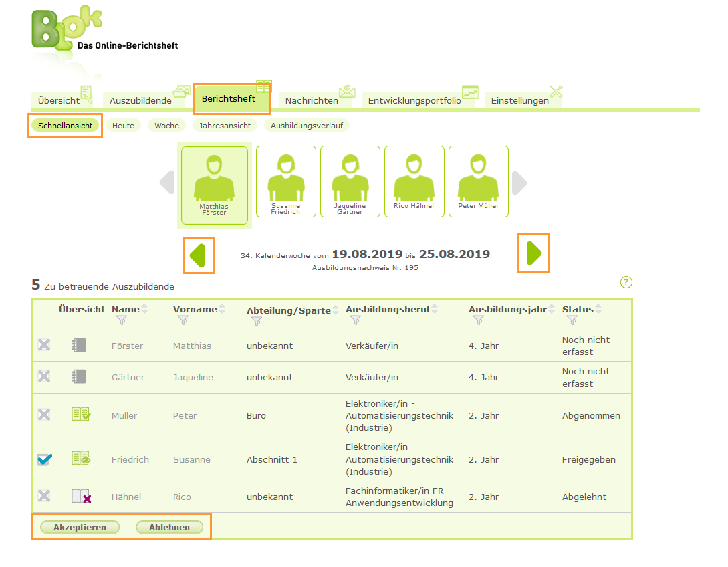Uncheck the checkbox for Susanne Friedrich
Image resolution: width=728 pixels, height=567 pixels.
click(44, 459)
